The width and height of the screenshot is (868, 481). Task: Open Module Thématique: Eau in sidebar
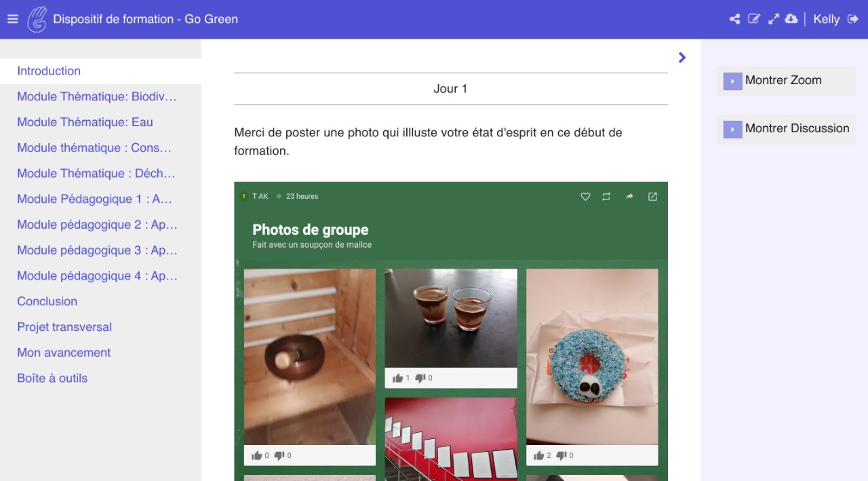85,122
